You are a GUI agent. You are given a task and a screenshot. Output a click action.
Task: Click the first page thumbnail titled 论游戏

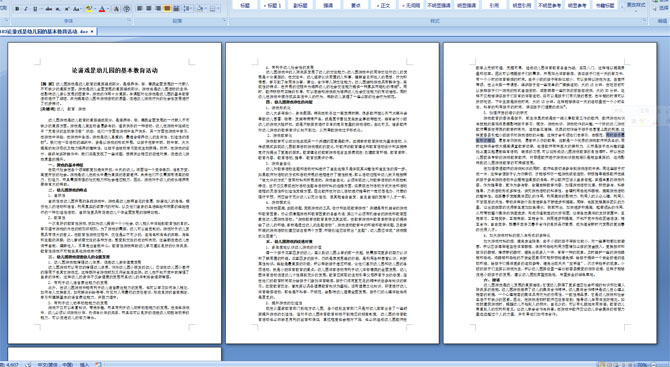115,193
